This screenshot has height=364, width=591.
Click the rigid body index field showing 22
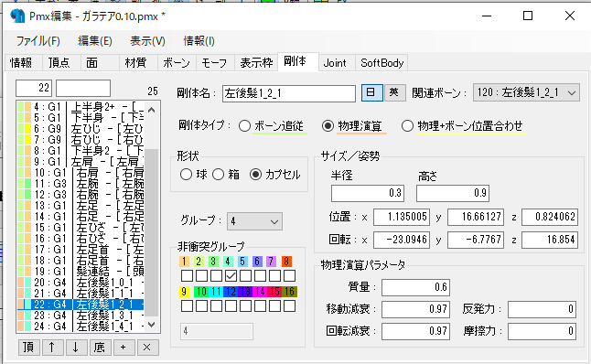point(34,88)
